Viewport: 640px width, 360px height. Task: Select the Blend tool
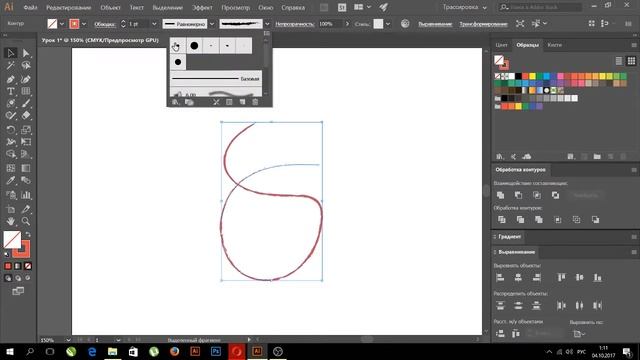(x=26, y=180)
